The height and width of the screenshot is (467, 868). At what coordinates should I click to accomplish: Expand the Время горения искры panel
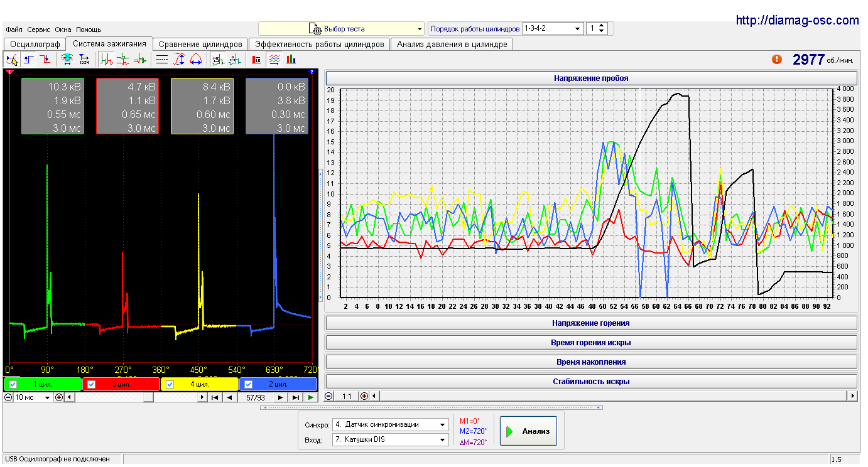(x=591, y=342)
